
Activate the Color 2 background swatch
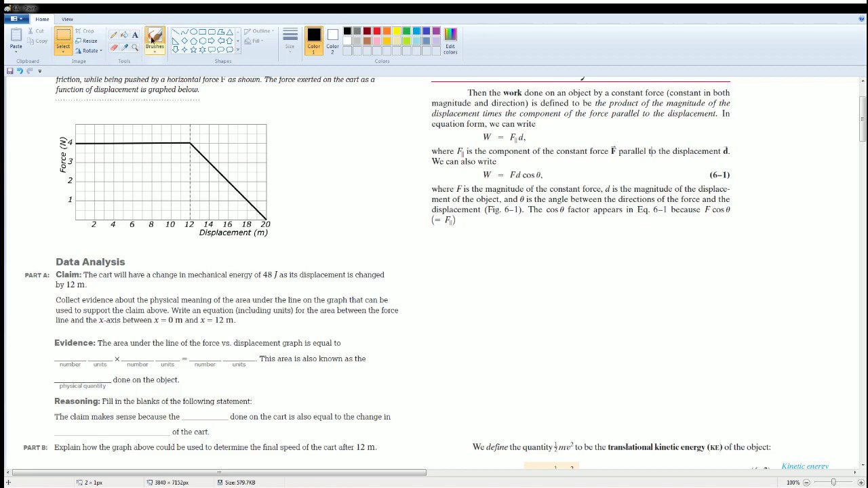(332, 41)
